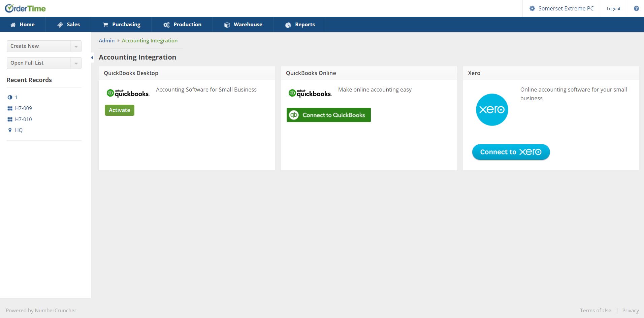Image resolution: width=644 pixels, height=318 pixels.
Task: Open recent record H7-009
Action: [x=24, y=108]
